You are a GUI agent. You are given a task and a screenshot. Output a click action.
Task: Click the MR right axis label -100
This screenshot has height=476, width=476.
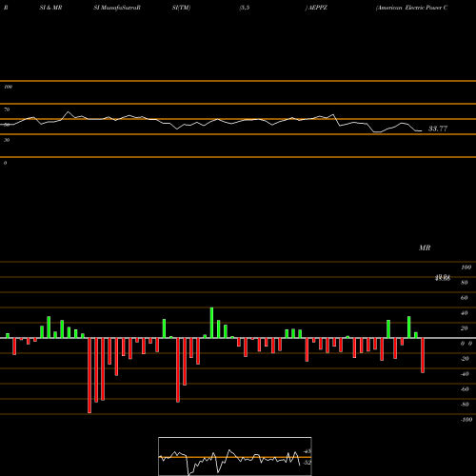466,420
